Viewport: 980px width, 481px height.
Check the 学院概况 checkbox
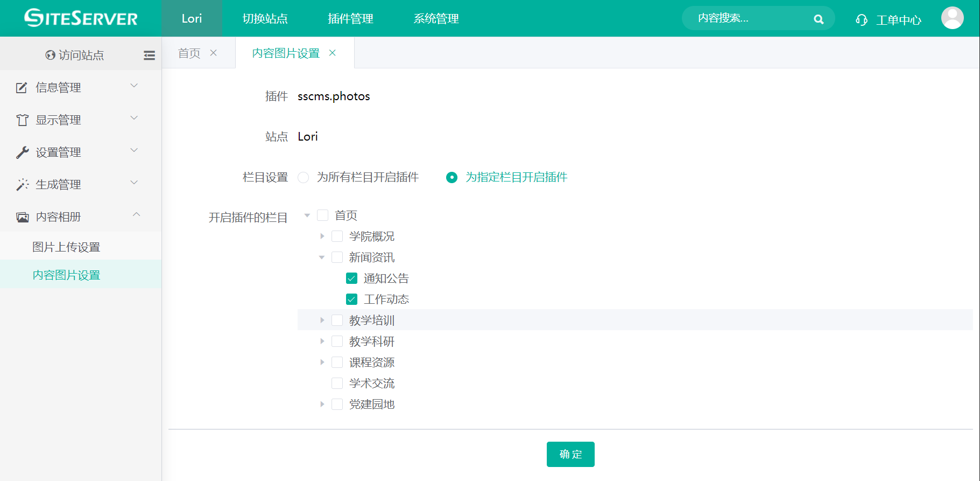[x=337, y=236]
